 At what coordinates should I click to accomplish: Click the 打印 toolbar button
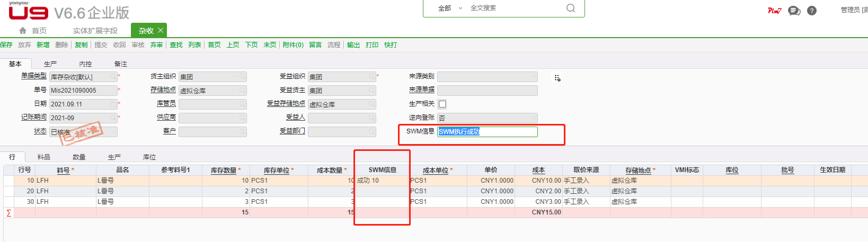point(372,45)
